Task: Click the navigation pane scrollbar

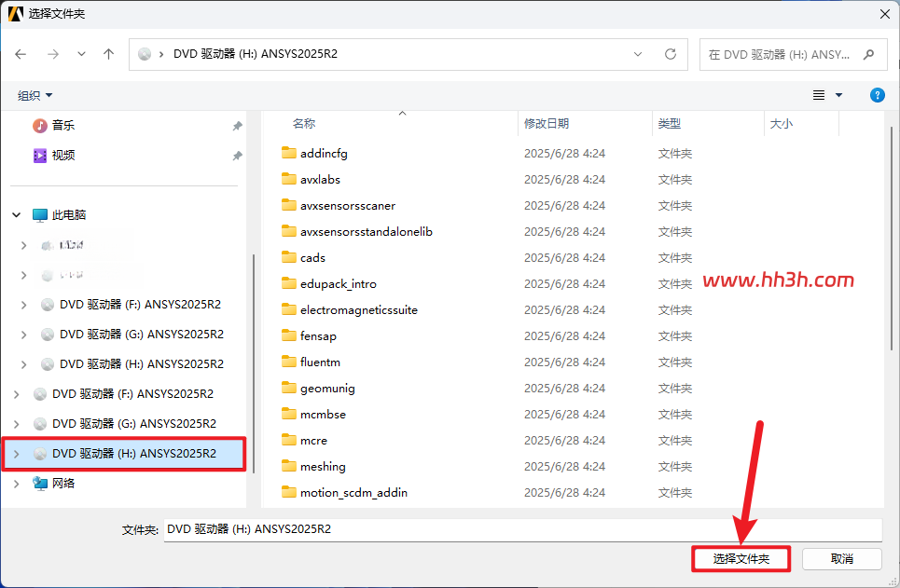Action: tap(253, 363)
